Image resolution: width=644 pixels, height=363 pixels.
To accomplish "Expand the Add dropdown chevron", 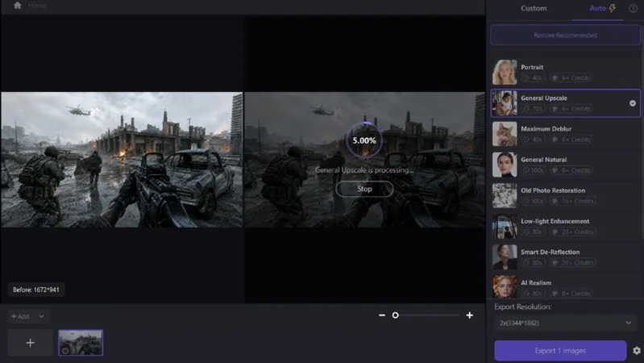I will coord(41,316).
